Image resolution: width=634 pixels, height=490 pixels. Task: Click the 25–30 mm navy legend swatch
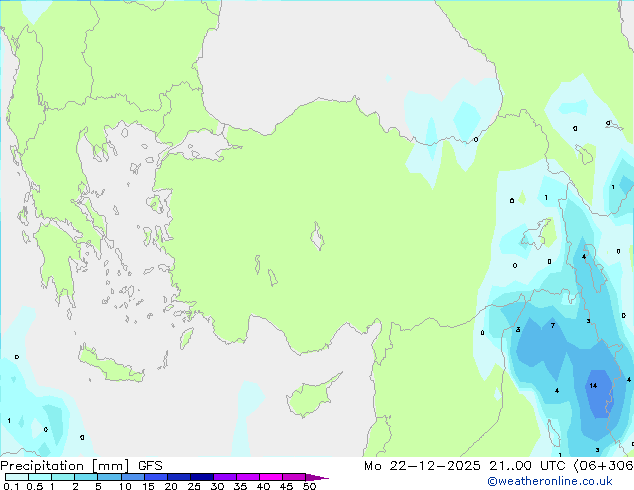(201, 477)
